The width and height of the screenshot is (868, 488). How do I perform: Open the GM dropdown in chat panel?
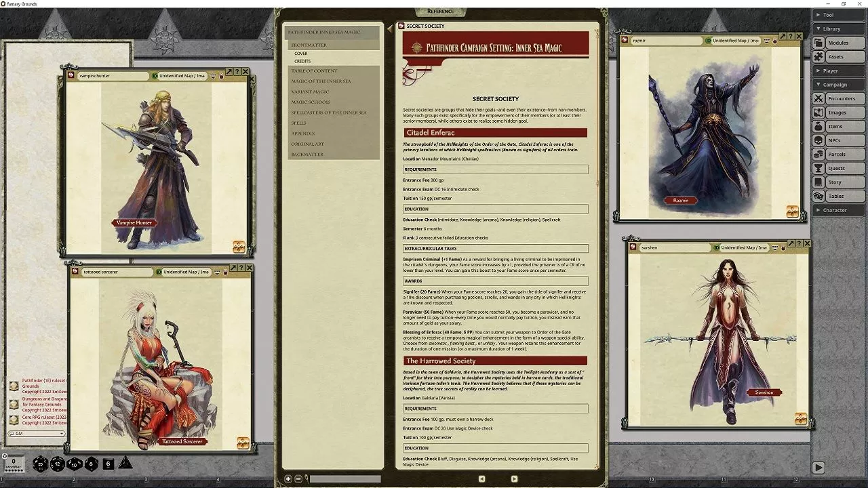(36, 433)
